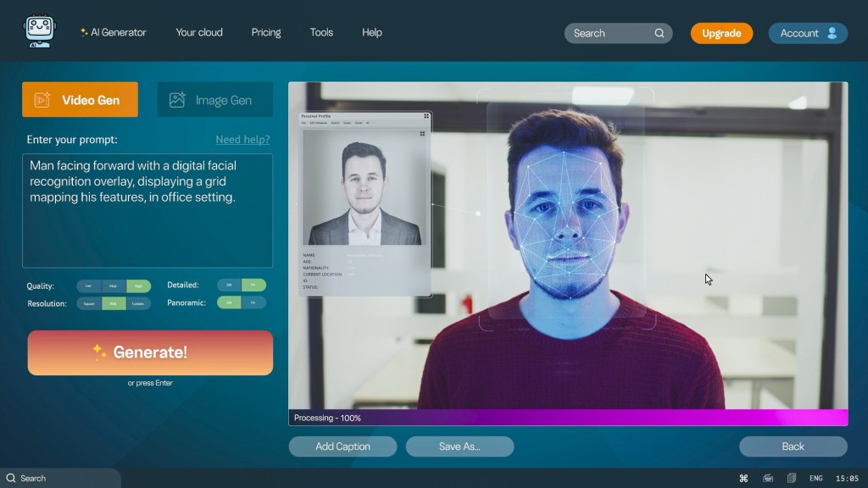868x488 pixels.
Task: Click the Save As... button
Action: click(x=459, y=446)
